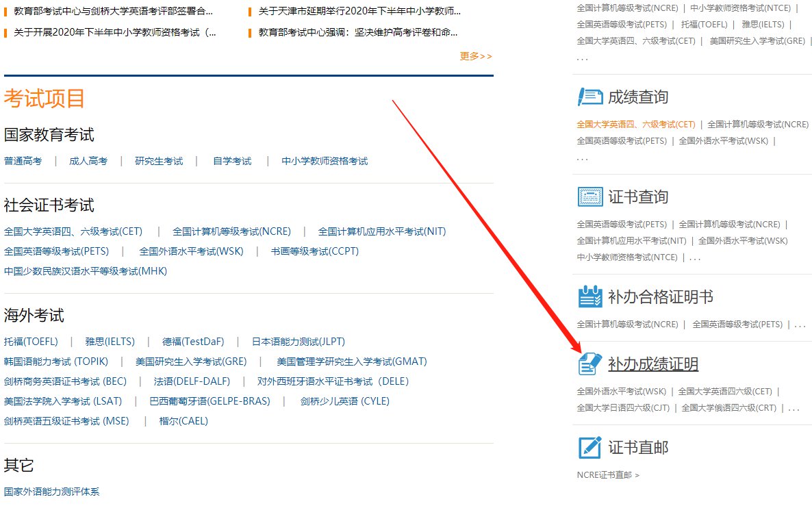Open NCRE证书直邮 link

click(x=607, y=474)
